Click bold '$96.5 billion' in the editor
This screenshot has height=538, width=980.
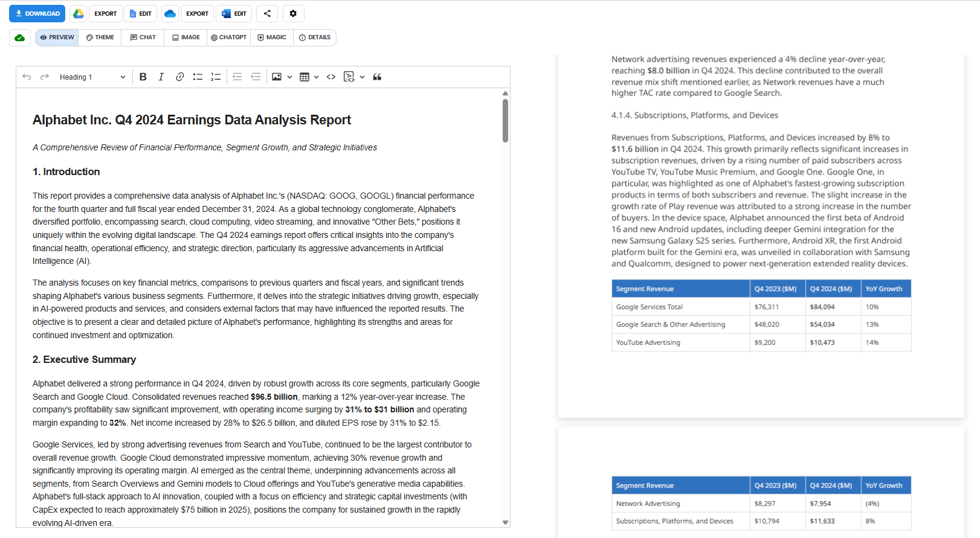coord(274,397)
